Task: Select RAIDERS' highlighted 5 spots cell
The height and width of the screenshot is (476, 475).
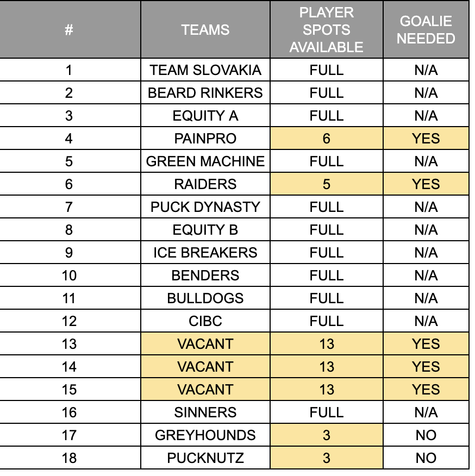Action: (x=327, y=184)
